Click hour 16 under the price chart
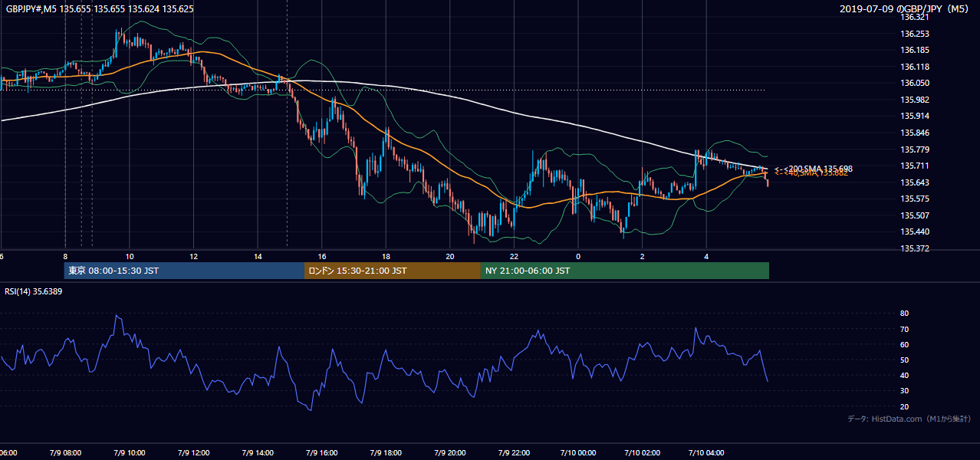 coord(322,256)
